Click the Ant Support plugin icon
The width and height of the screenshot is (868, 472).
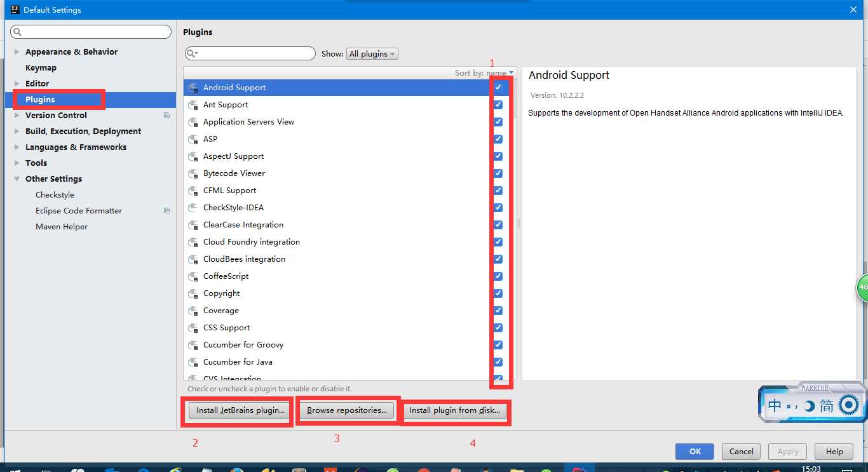[193, 105]
